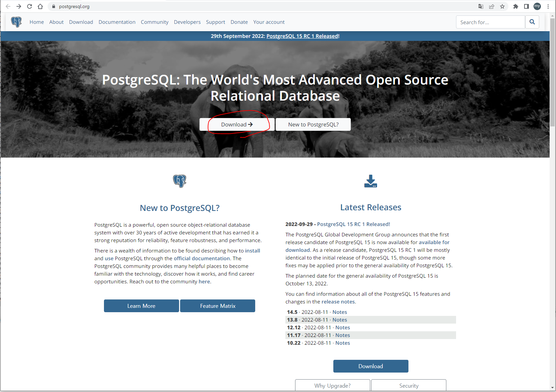
Task: Open the Documentation nav item
Action: (117, 22)
